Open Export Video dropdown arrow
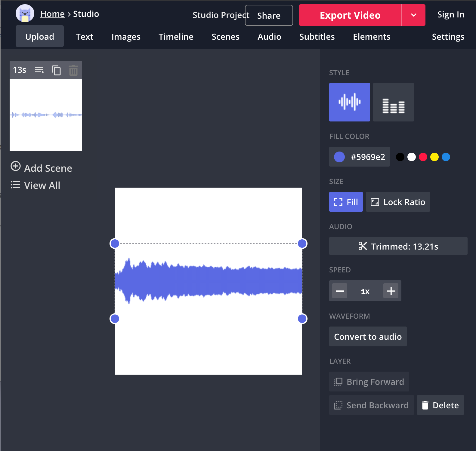Viewport: 476px width, 451px height. point(413,15)
